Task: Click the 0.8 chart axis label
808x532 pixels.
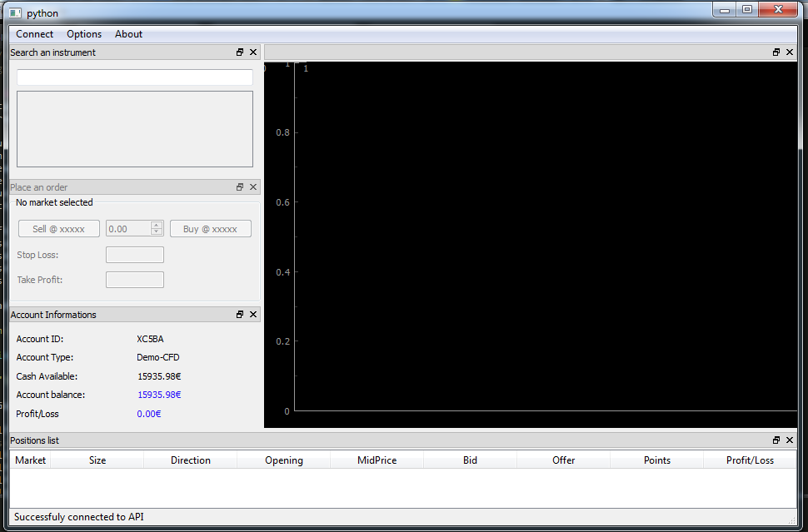Action: (x=283, y=132)
